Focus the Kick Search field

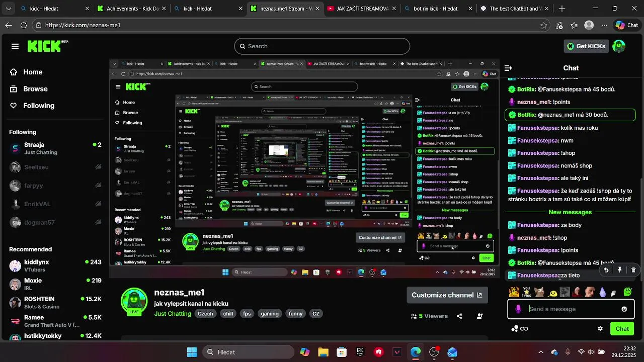tap(322, 46)
